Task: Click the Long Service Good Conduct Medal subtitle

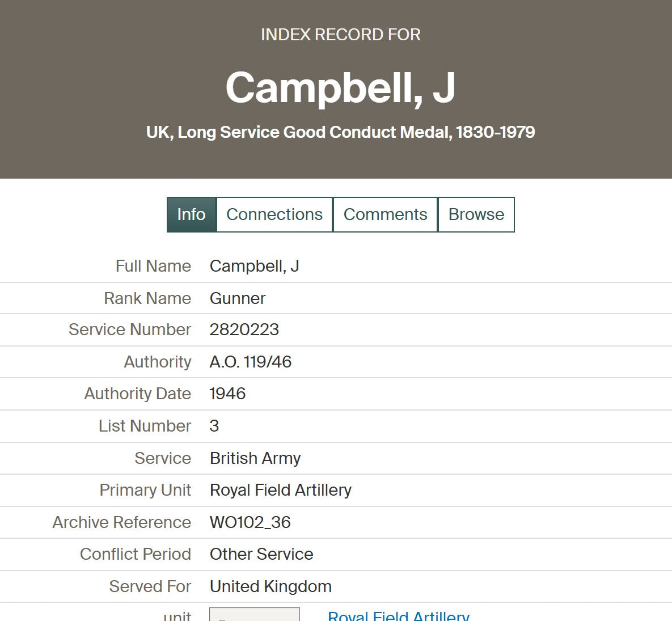Action: (x=340, y=132)
